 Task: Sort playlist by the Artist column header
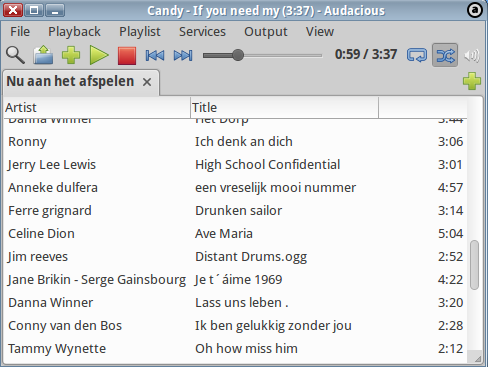97,108
